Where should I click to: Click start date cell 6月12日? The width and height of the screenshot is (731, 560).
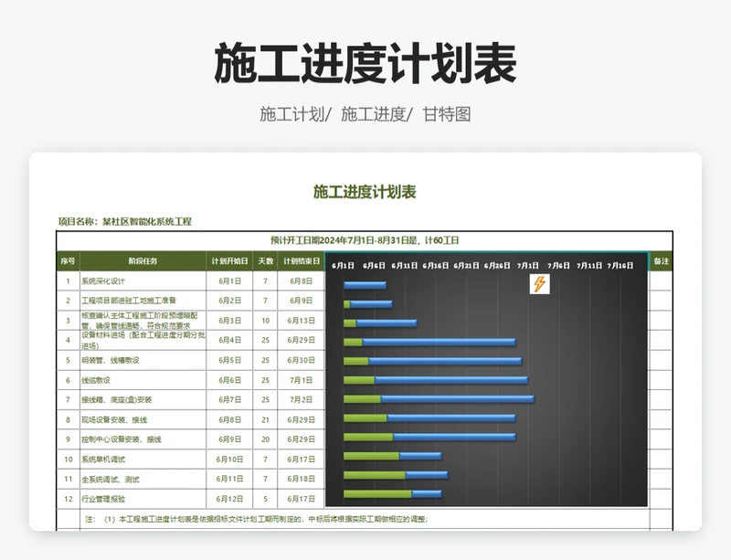click(x=230, y=500)
